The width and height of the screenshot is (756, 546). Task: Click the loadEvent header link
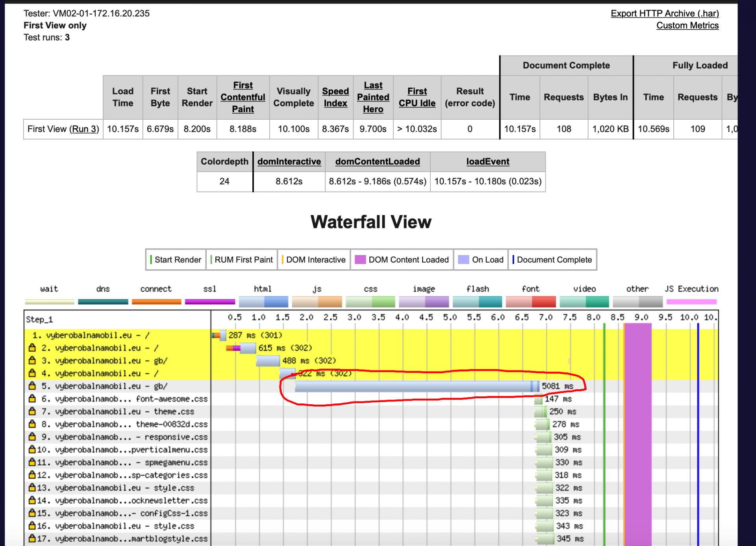487,161
